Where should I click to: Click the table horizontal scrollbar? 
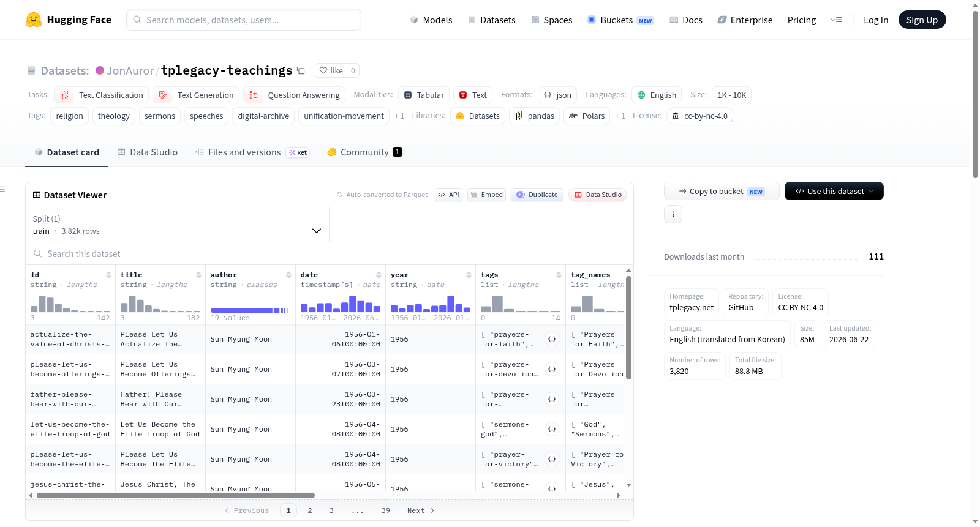(176, 495)
